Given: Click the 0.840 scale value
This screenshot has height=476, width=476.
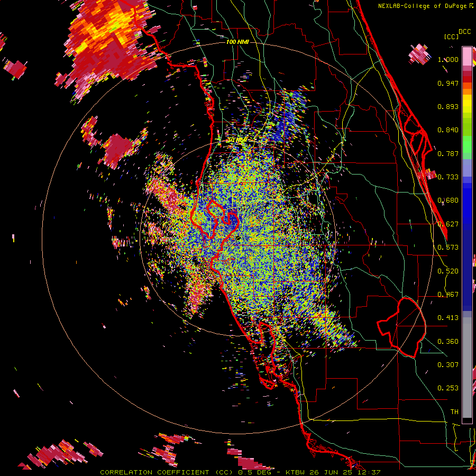Looking at the screenshot, I should point(448,130).
